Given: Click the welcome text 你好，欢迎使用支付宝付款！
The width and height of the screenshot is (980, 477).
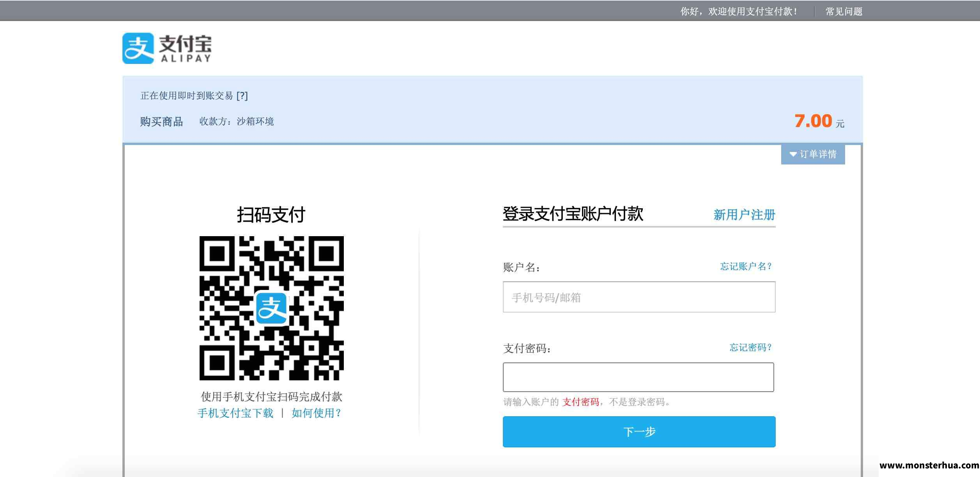Looking at the screenshot, I should click(739, 12).
